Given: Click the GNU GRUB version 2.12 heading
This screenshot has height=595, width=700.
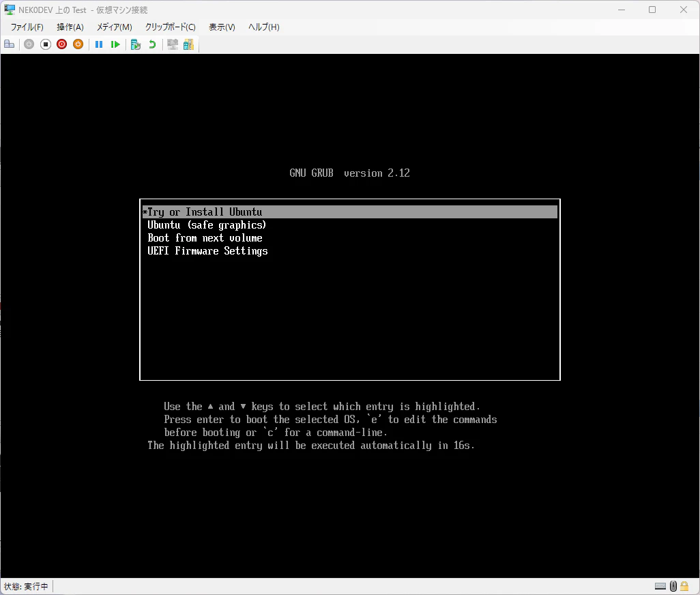Looking at the screenshot, I should tap(349, 173).
